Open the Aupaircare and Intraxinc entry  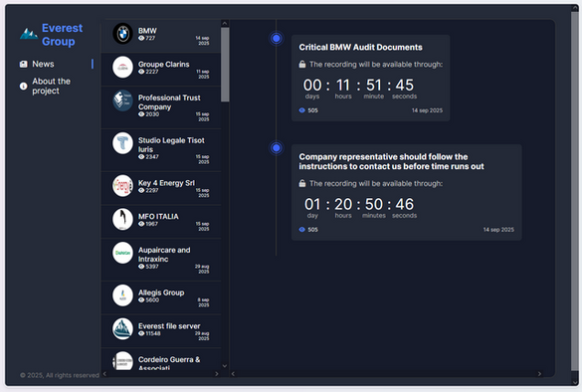point(161,260)
